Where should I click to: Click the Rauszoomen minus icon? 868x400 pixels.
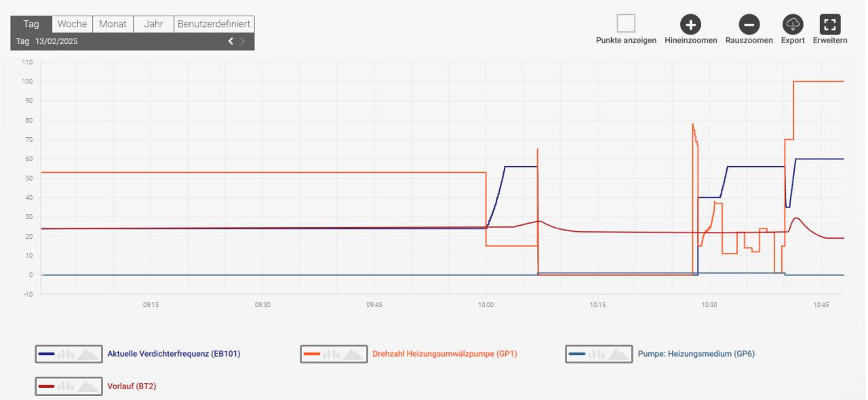748,24
